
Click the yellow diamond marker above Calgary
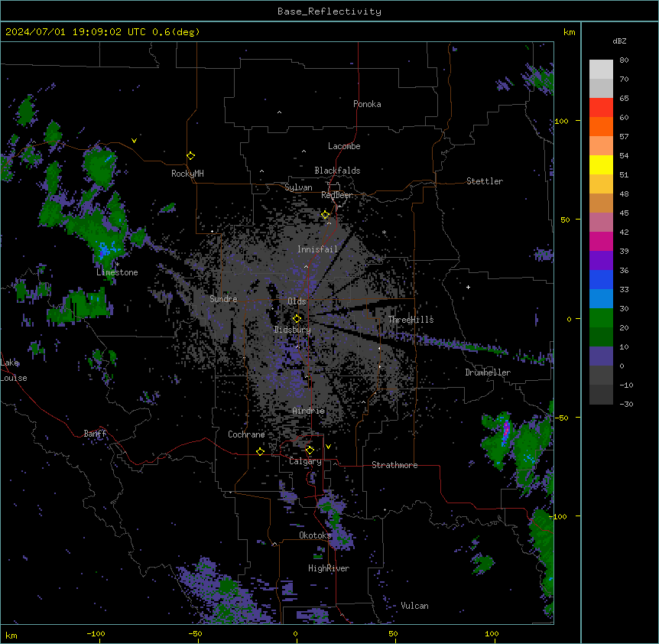click(310, 450)
